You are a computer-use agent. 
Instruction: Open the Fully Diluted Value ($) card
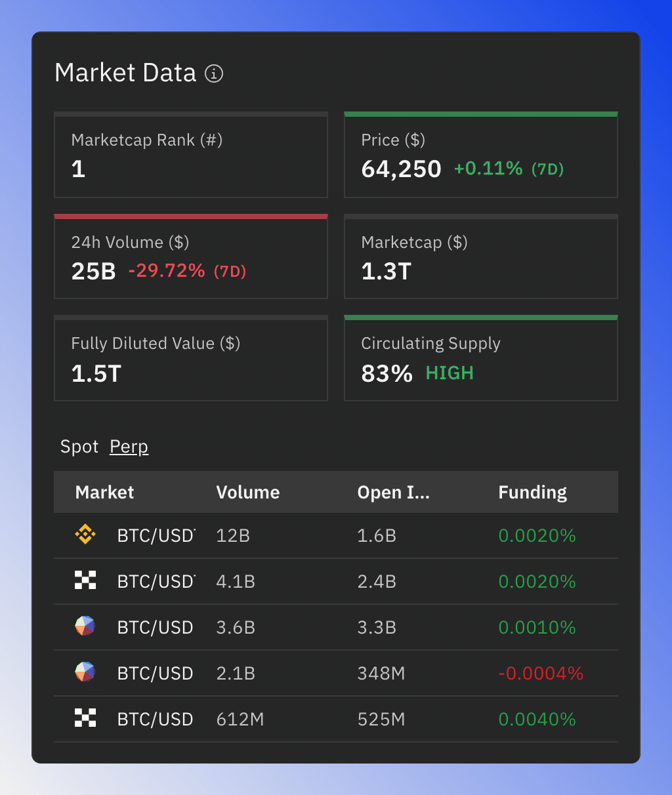(x=191, y=358)
